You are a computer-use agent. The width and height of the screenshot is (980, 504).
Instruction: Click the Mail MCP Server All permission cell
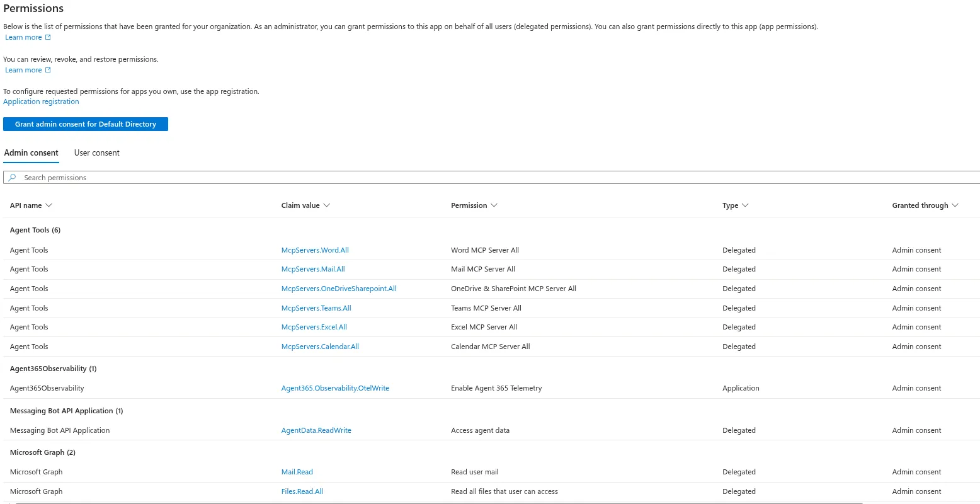coord(483,269)
